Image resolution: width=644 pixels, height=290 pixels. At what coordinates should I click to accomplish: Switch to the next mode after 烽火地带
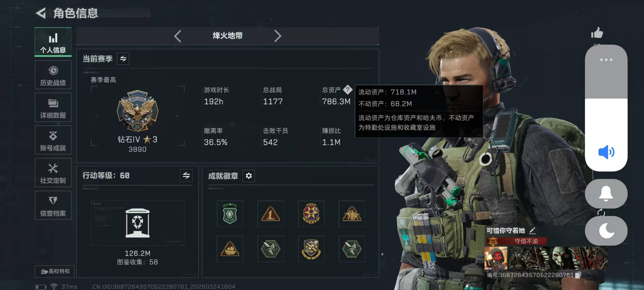tap(278, 36)
